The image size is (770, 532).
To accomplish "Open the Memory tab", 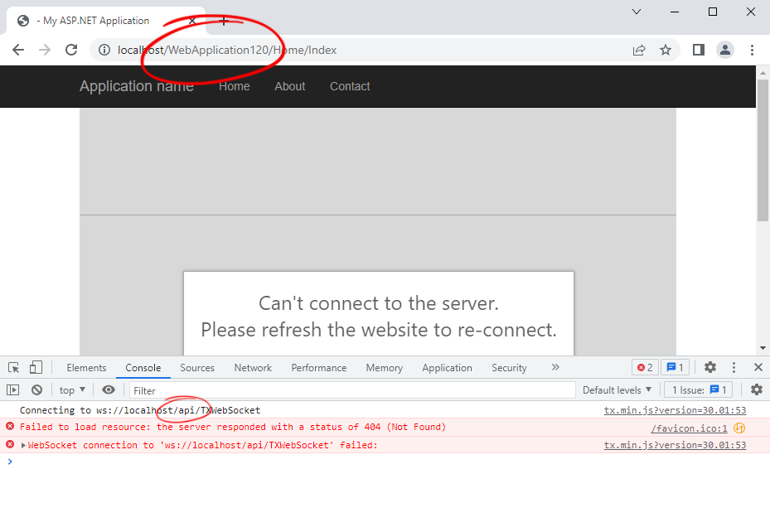I will tap(384, 368).
